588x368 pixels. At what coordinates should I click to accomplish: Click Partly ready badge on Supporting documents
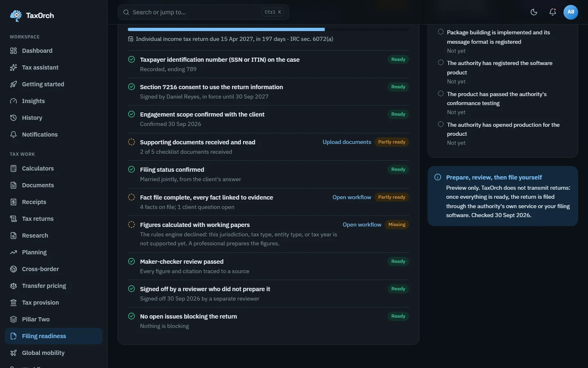tap(392, 142)
